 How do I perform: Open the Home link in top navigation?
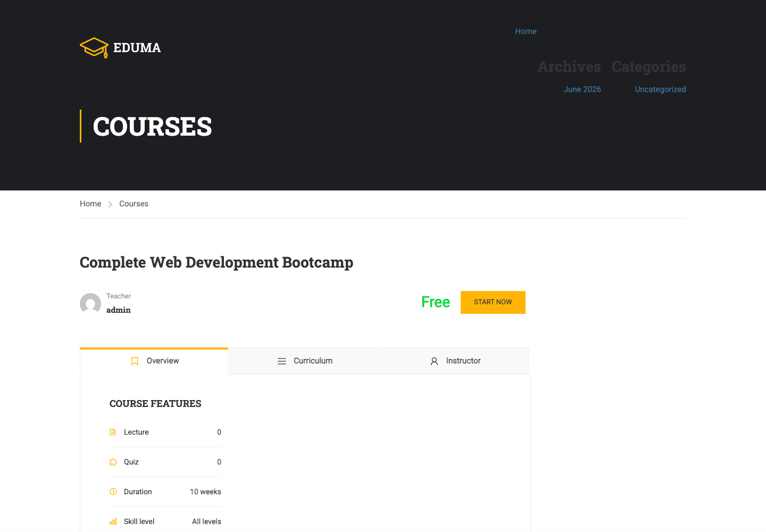coord(526,31)
